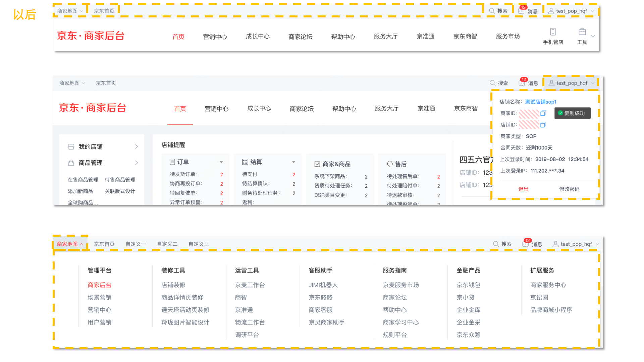Click the 我的店铺 shop icon in sidebar
Image resolution: width=644 pixels, height=362 pixels.
pos(71,147)
